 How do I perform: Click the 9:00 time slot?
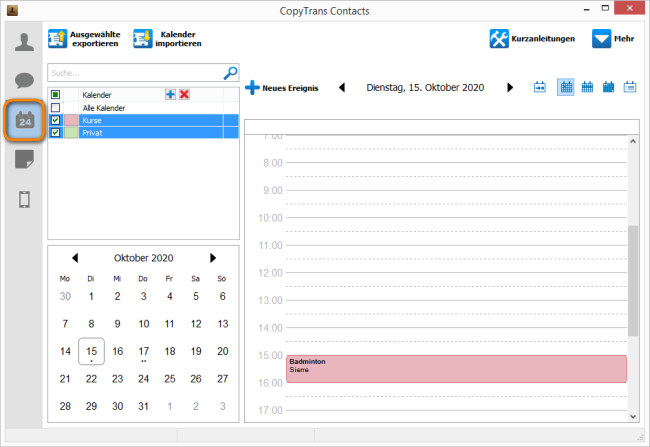click(x=456, y=197)
